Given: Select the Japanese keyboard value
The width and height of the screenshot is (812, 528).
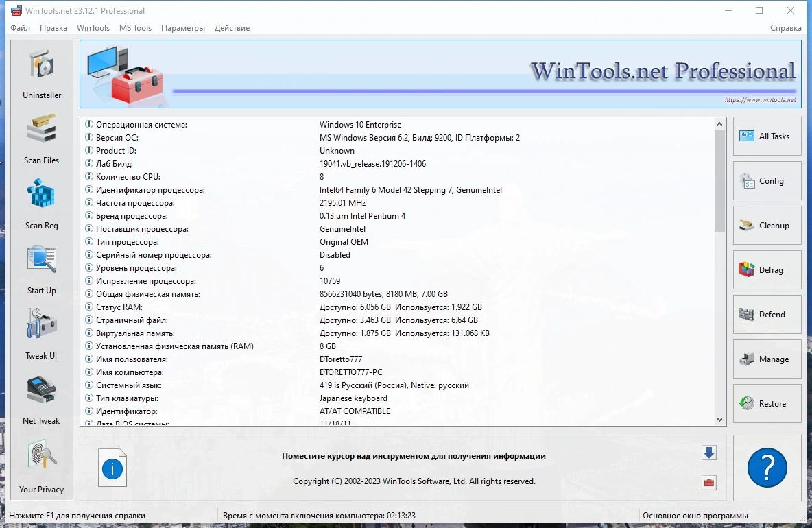Looking at the screenshot, I should [x=353, y=398].
